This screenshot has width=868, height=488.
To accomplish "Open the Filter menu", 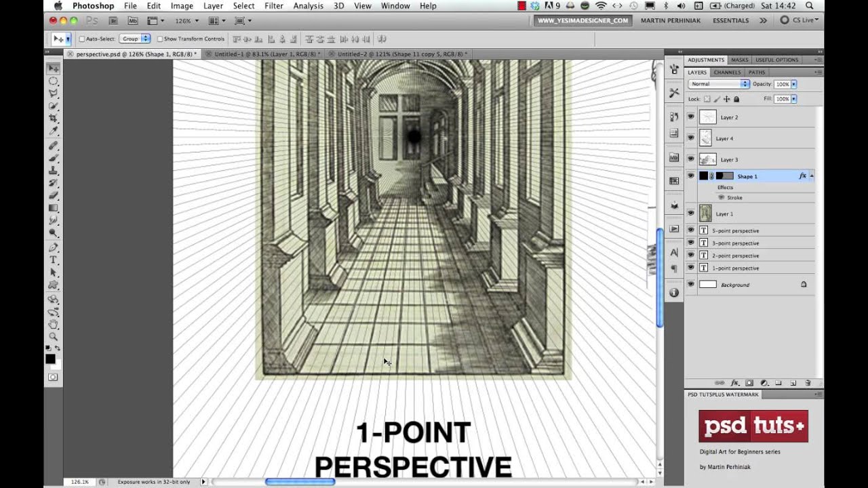I will pos(274,6).
